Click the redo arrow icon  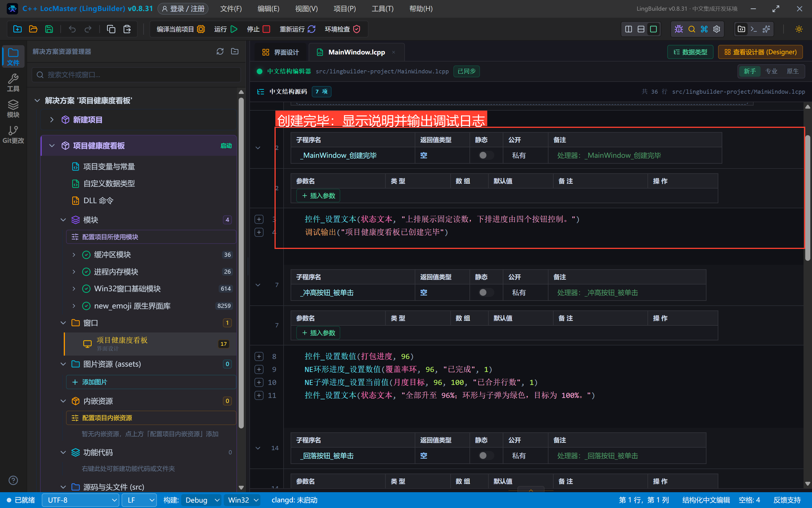[x=88, y=29]
